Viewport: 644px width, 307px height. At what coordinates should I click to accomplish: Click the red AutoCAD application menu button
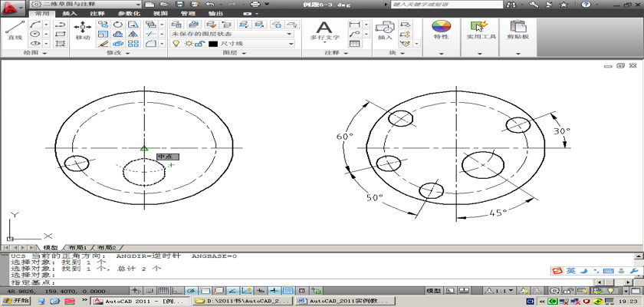coord(11,6)
